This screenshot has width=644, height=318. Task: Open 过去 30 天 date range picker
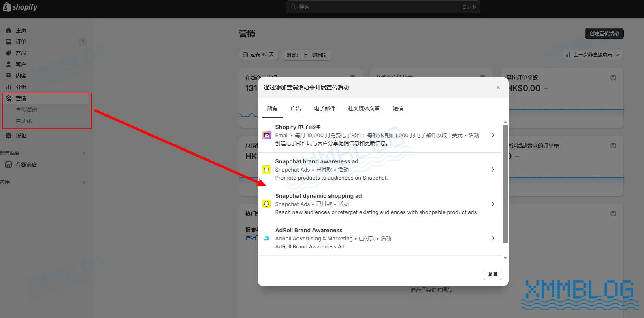(258, 55)
